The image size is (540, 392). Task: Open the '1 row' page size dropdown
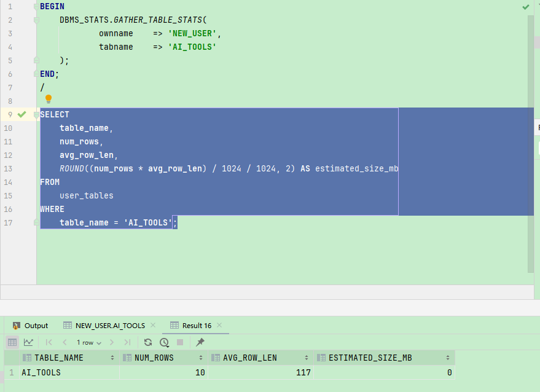(89, 342)
